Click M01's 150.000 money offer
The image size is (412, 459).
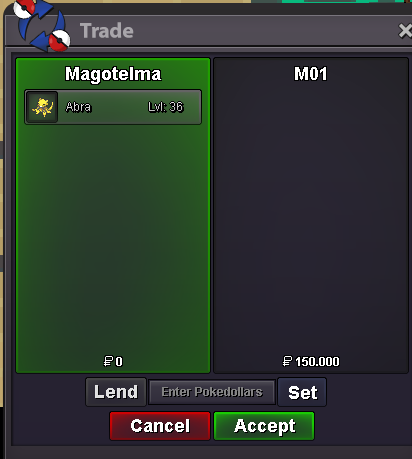point(317,361)
